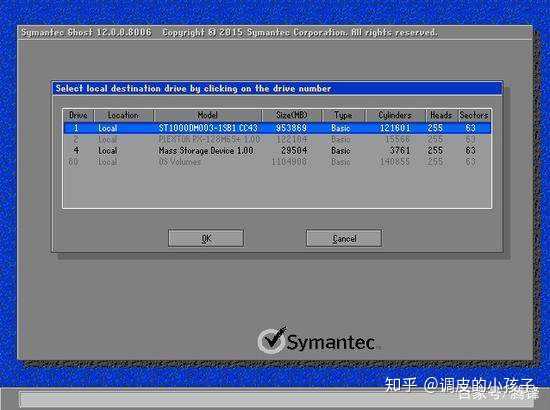550x410 pixels.
Task: Click size value 29504
Action: pos(294,151)
